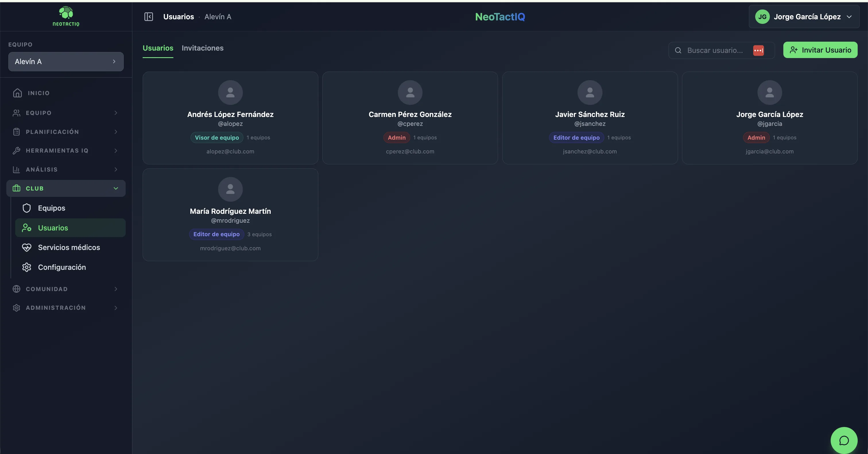
Task: Click the Comunidad globe icon
Action: coord(17,289)
